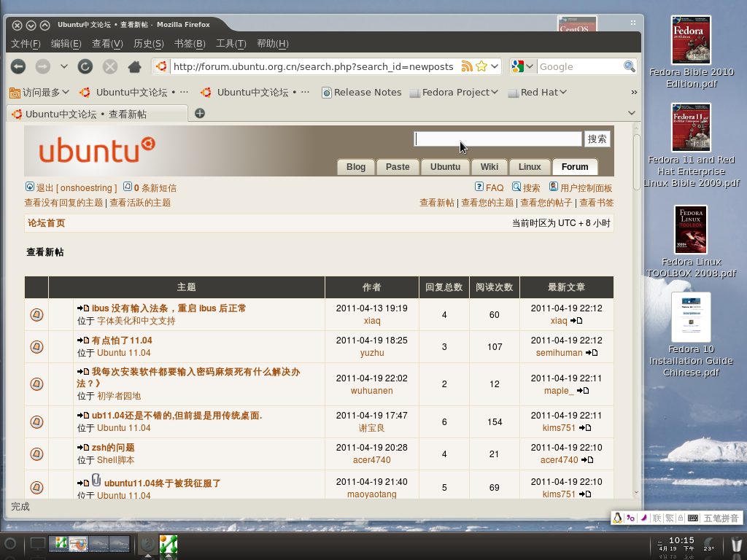The height and width of the screenshot is (560, 747).
Task: Click the penguin icon on the input method bar
Action: (x=617, y=518)
